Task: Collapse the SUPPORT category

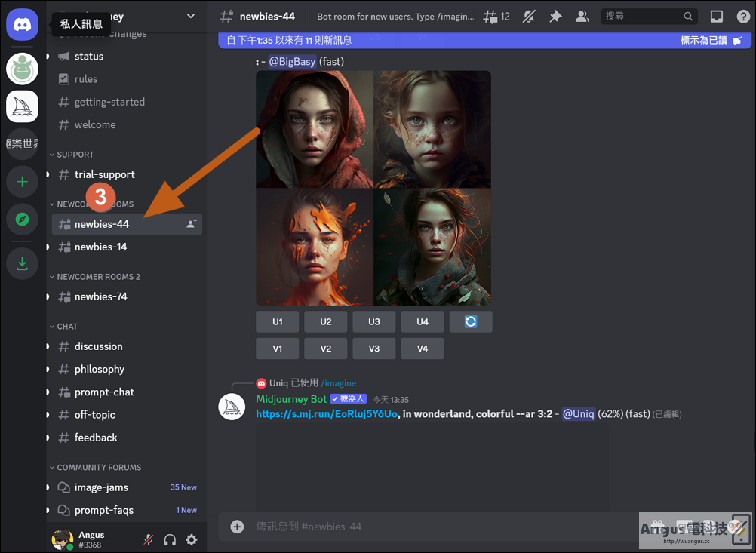Action: point(72,155)
